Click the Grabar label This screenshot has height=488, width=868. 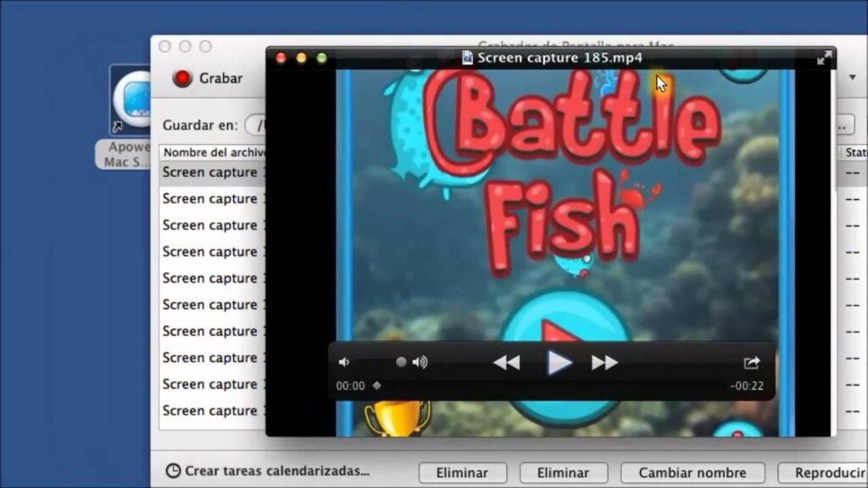221,79
